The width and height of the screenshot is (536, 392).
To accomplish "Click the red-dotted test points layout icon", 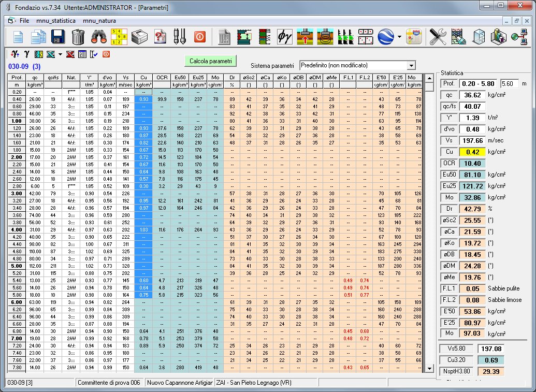I will 366,37.
